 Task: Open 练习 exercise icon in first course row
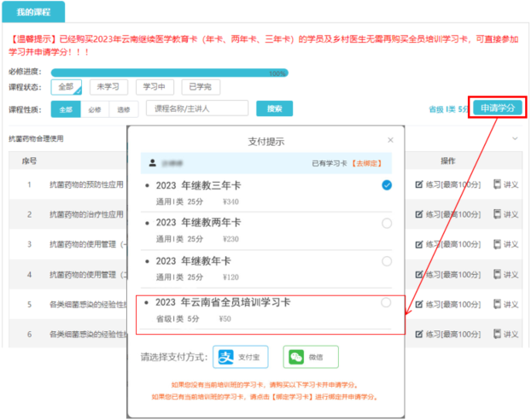418,184
